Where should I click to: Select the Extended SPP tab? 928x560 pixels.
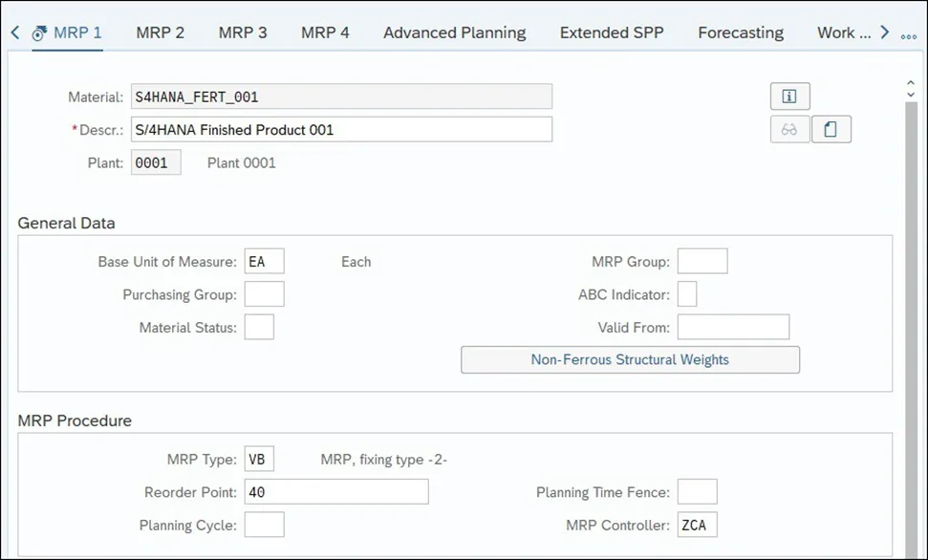click(612, 32)
